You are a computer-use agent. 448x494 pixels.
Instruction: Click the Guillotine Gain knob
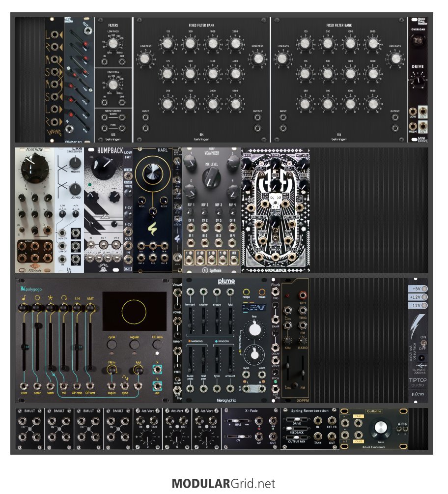pyautogui.click(x=381, y=428)
